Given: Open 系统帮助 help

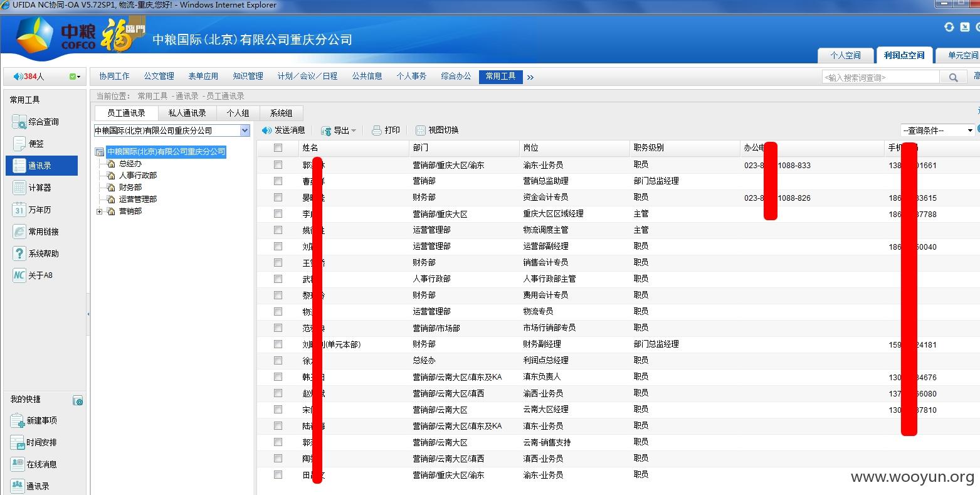Looking at the screenshot, I should (x=36, y=253).
